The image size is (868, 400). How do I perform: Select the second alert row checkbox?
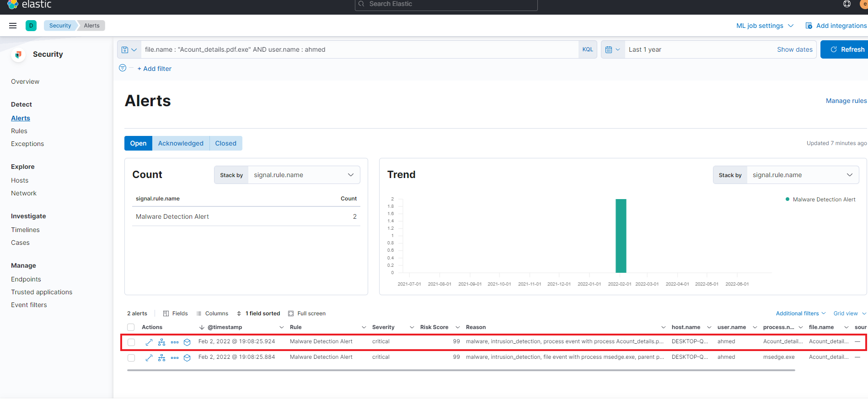[x=131, y=357]
